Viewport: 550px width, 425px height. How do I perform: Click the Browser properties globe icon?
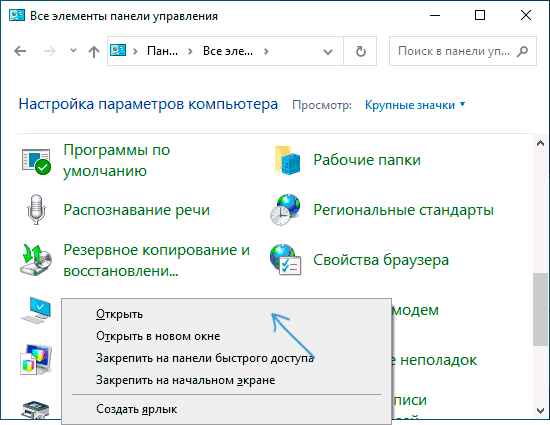pyautogui.click(x=286, y=260)
